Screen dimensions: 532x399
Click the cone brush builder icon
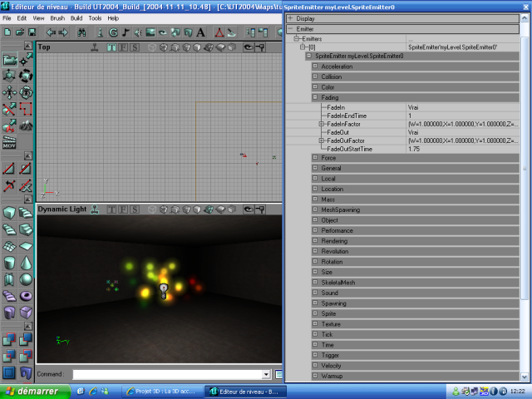pos(27,263)
